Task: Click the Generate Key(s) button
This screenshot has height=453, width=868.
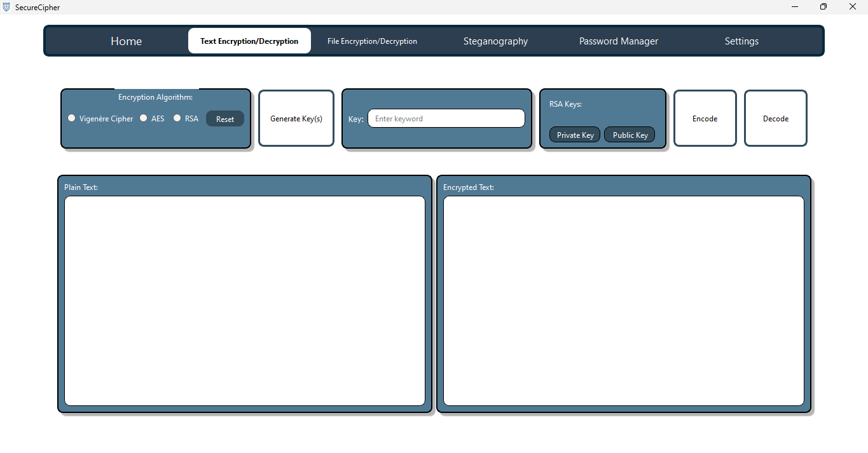Action: tap(296, 118)
